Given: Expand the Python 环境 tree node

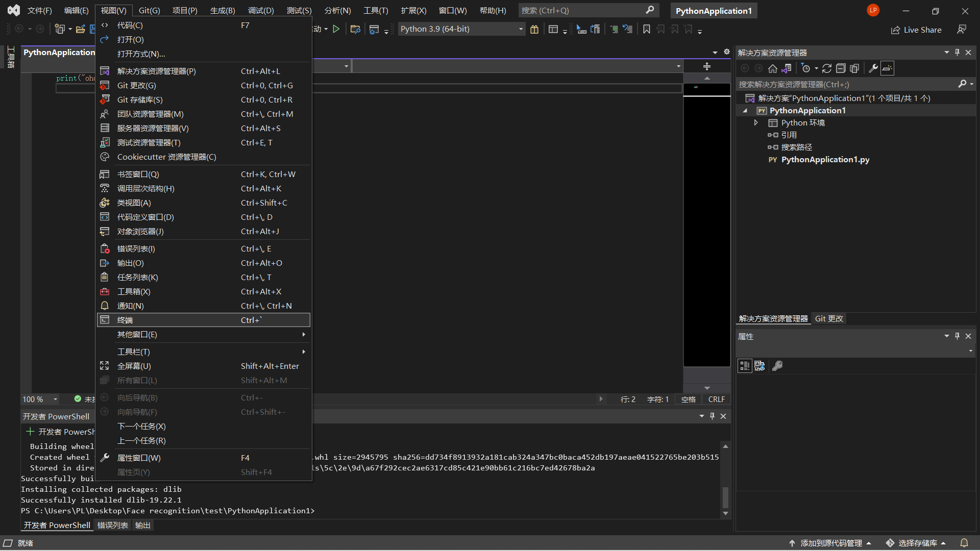Looking at the screenshot, I should [x=756, y=123].
